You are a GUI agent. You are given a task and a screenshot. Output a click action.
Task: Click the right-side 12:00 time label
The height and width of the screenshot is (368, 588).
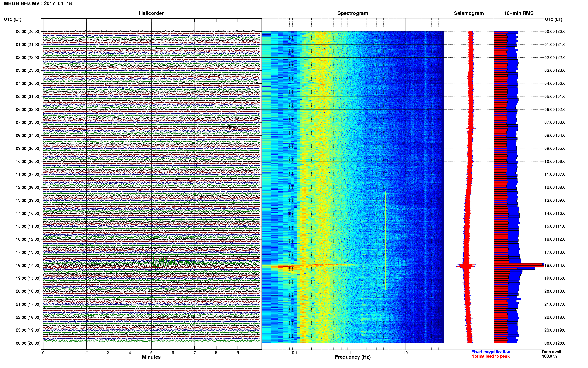point(555,187)
